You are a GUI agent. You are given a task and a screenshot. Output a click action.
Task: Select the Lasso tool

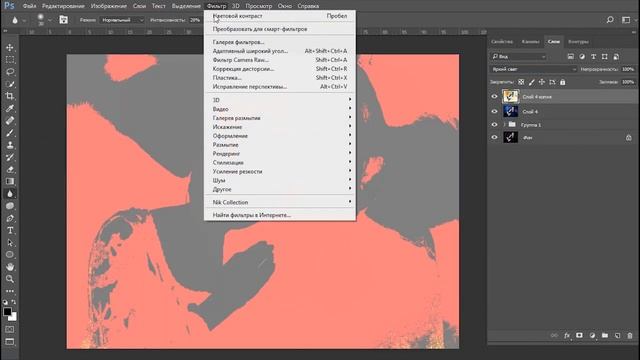pos(10,72)
